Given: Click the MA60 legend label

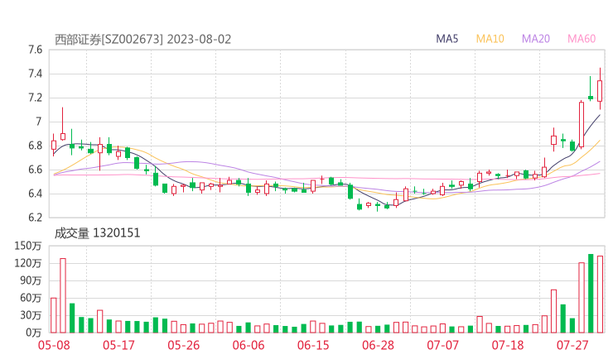Looking at the screenshot, I should 582,39.
